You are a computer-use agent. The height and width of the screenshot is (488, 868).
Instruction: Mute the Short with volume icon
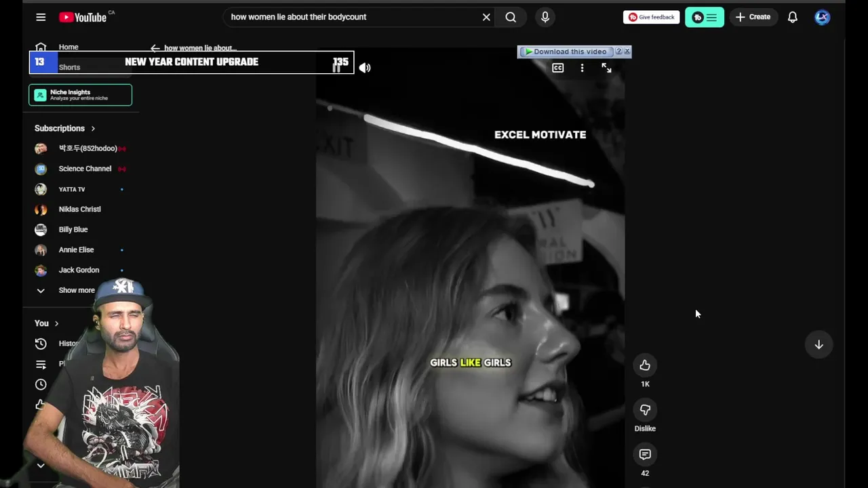(365, 68)
